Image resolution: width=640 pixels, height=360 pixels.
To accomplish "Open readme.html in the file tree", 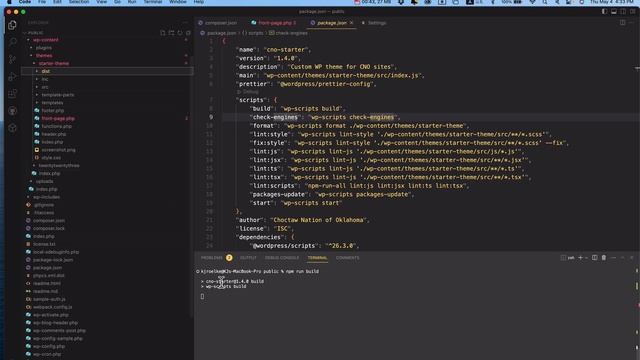I will [x=47, y=283].
